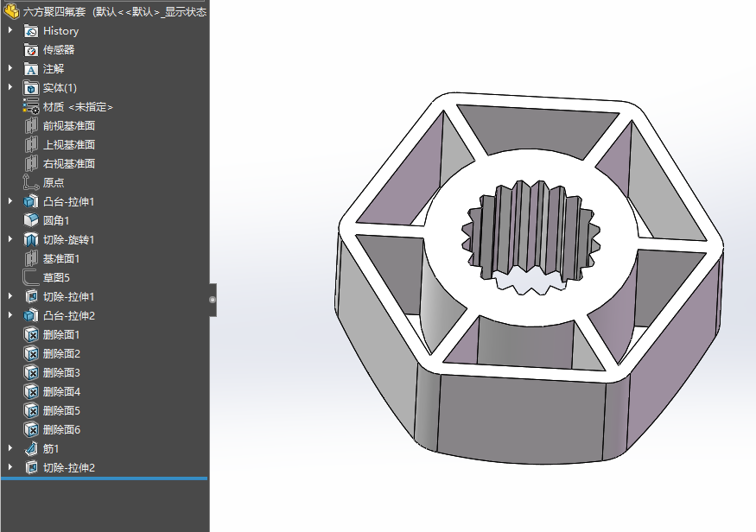Select the History folder icon
Screen dimensions: 756x532
[x=31, y=31]
